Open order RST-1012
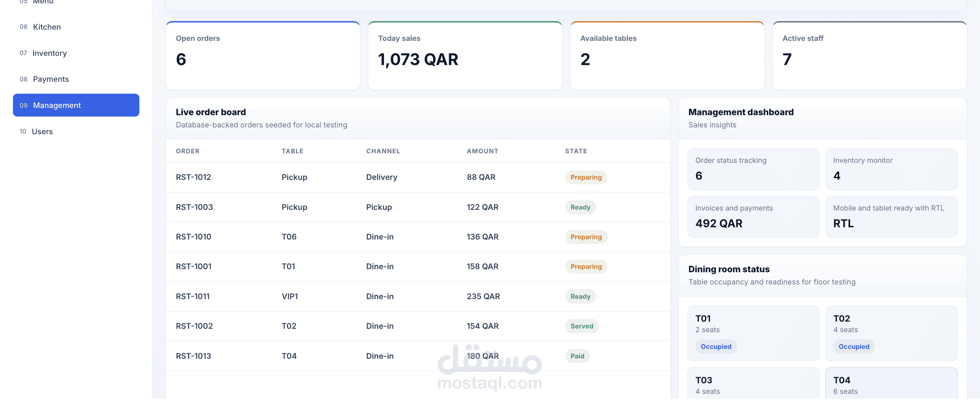980x400 pixels. coord(193,177)
